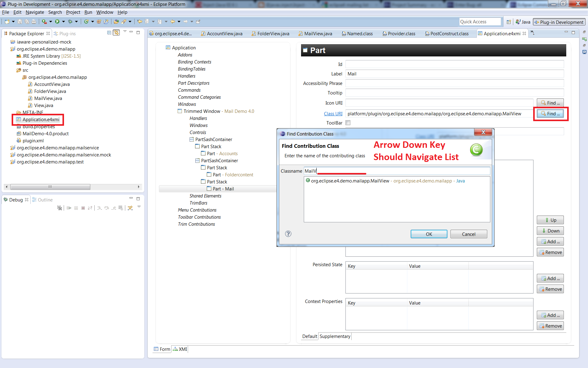Open the Debug configurations dropdown arrow
The image size is (588, 368).
77,21
